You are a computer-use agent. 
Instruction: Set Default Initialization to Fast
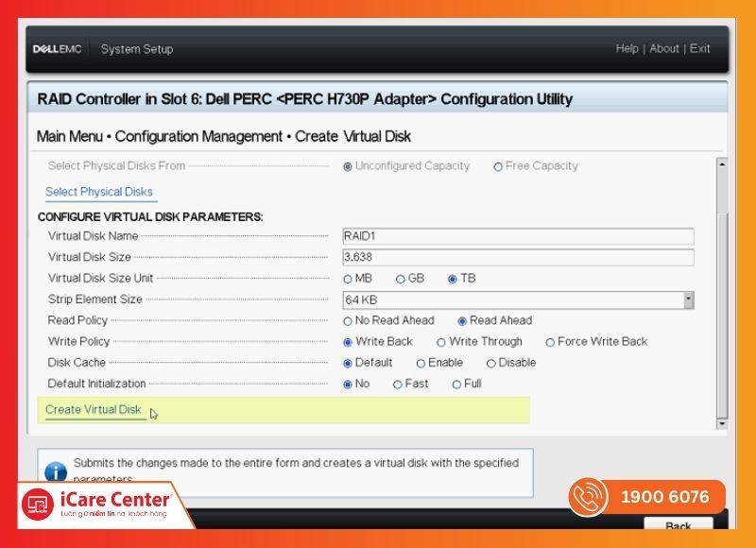398,385
